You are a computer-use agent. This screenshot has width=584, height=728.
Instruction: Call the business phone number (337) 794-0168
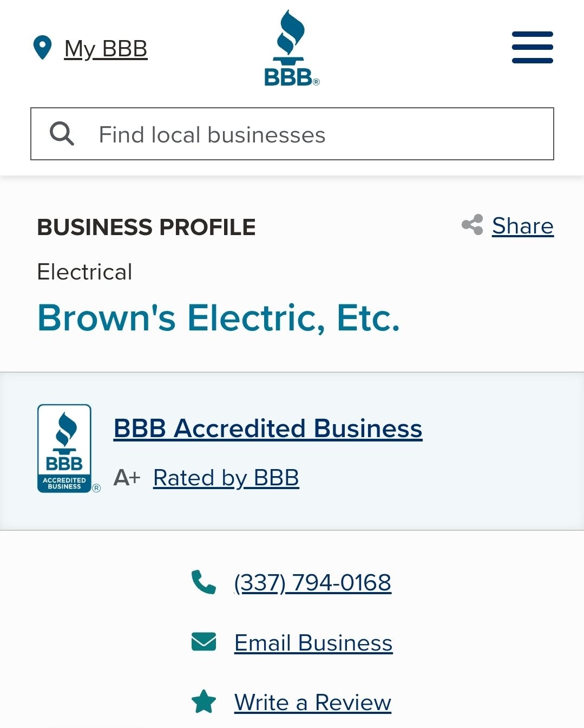click(312, 582)
